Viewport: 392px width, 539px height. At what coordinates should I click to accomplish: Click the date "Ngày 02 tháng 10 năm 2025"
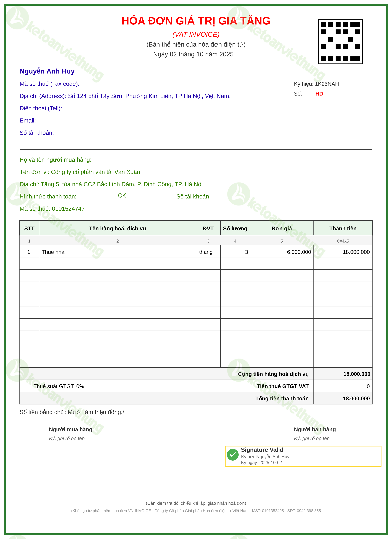pos(193,54)
